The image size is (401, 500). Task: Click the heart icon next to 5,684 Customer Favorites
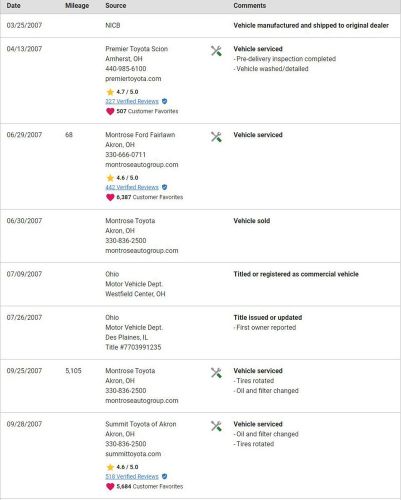pos(110,487)
